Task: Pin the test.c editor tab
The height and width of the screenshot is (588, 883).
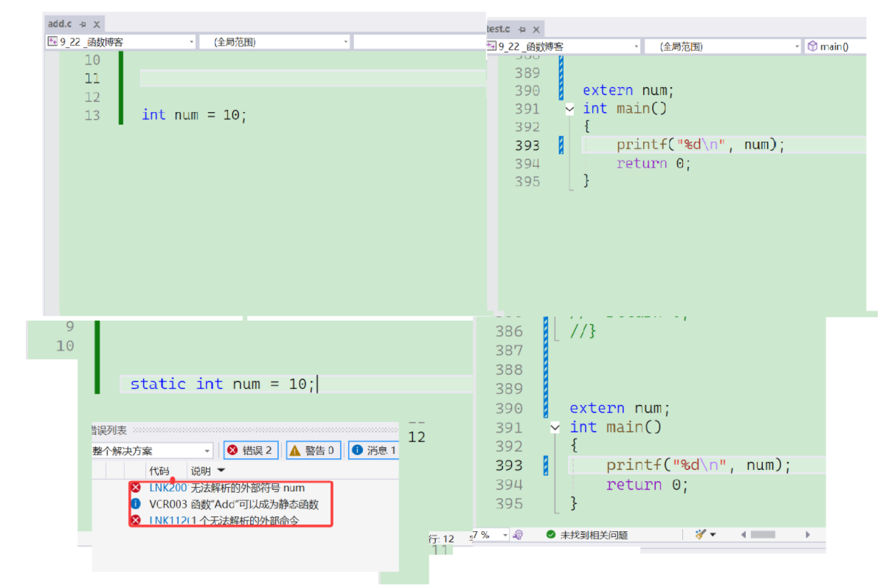Action: pos(522,30)
